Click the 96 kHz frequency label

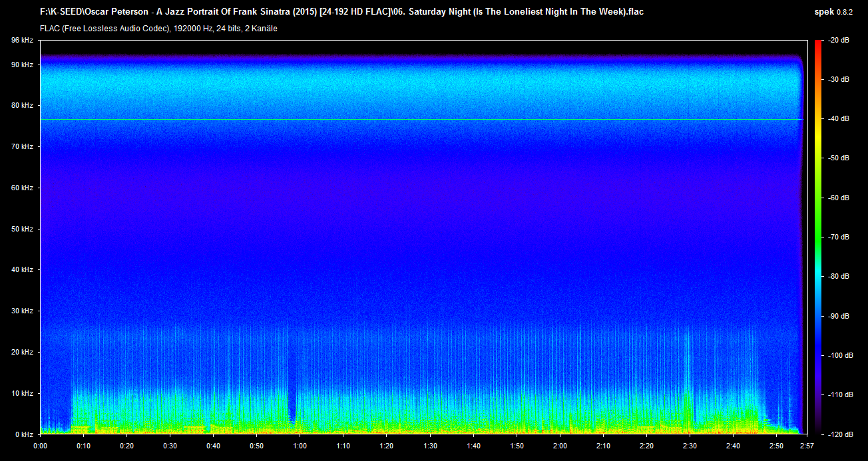point(22,41)
